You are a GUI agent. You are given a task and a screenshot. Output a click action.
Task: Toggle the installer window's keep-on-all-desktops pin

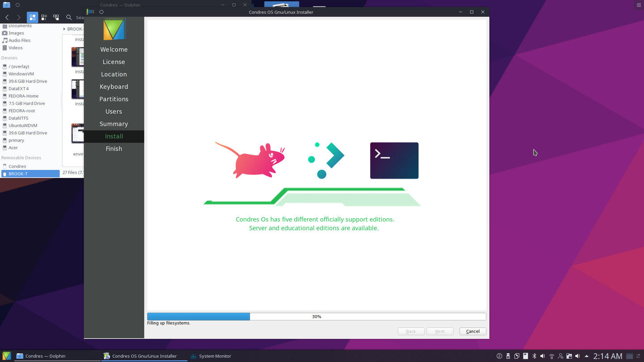[102, 12]
